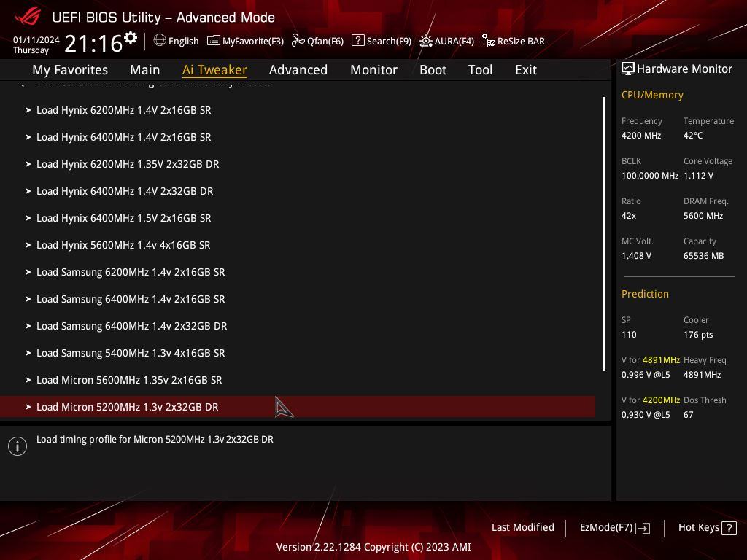Screen dimensions: 747x560
Task: Click the Hot Keys question mark icon
Action: (x=729, y=528)
